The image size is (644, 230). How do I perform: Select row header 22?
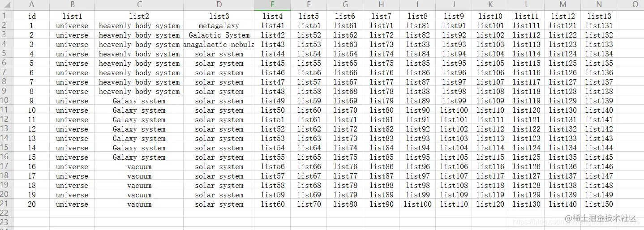tap(7, 213)
